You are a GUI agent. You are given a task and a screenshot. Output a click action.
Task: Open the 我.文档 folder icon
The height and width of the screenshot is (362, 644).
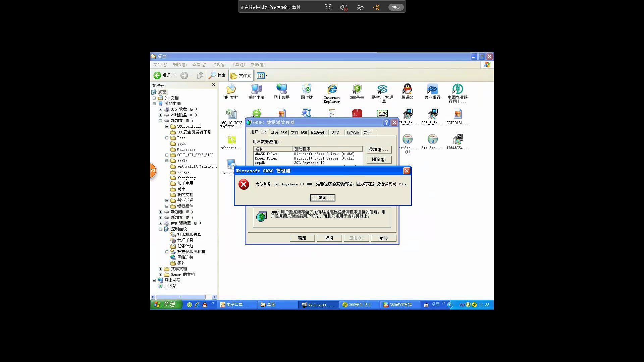point(231,92)
